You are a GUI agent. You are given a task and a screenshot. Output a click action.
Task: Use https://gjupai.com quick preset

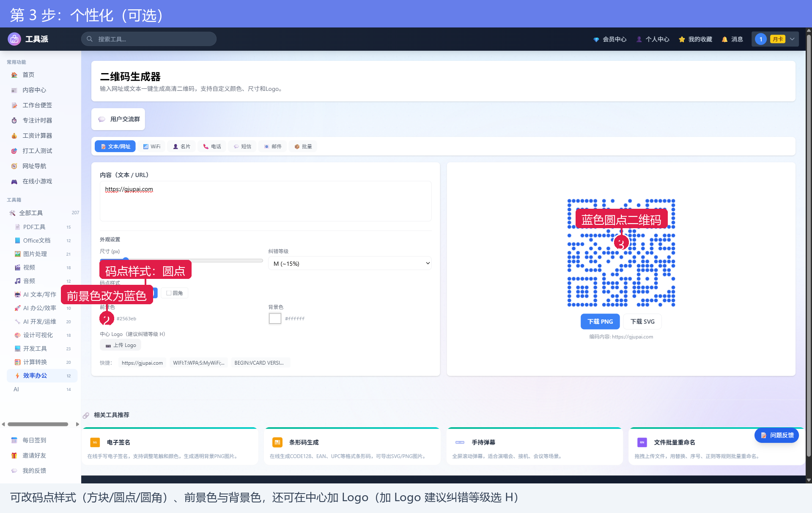(142, 363)
